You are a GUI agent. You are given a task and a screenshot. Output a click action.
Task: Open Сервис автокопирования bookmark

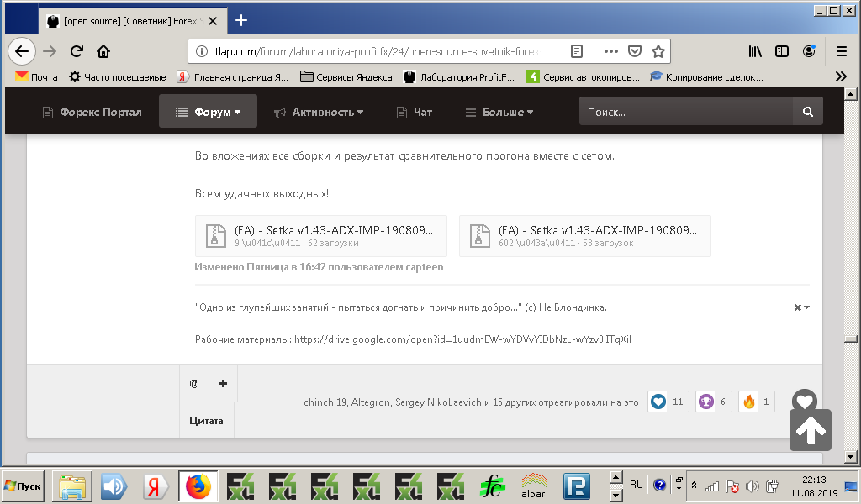coord(584,76)
